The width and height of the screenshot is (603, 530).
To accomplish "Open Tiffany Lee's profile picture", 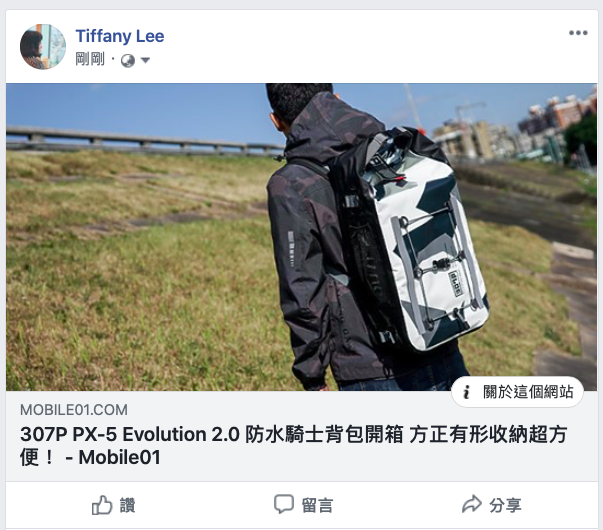I will coord(43,47).
